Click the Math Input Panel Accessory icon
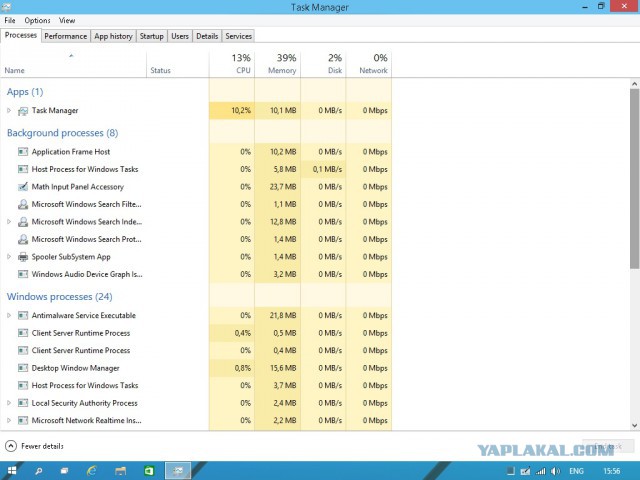The height and width of the screenshot is (480, 640). (23, 187)
